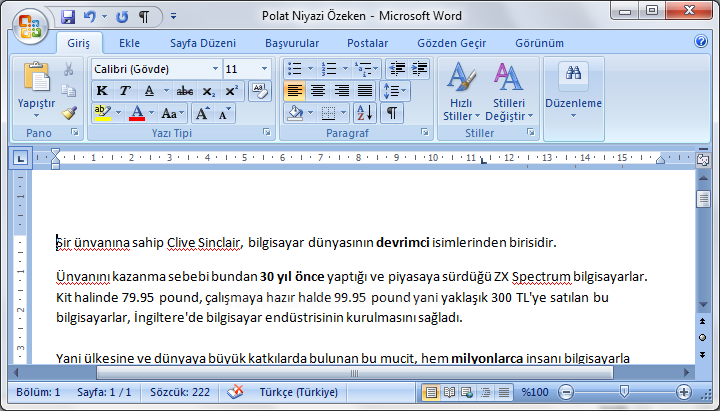The image size is (720, 411).
Task: Open Word help question mark
Action: (701, 42)
